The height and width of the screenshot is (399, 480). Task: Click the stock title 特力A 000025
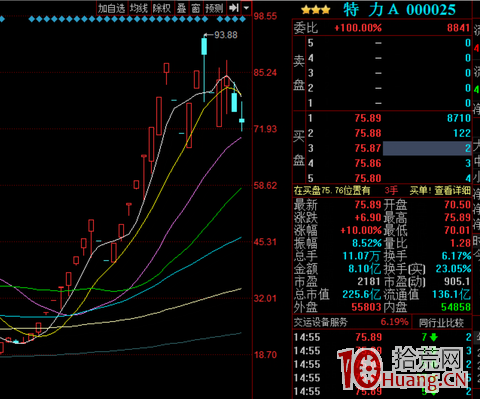(x=399, y=10)
